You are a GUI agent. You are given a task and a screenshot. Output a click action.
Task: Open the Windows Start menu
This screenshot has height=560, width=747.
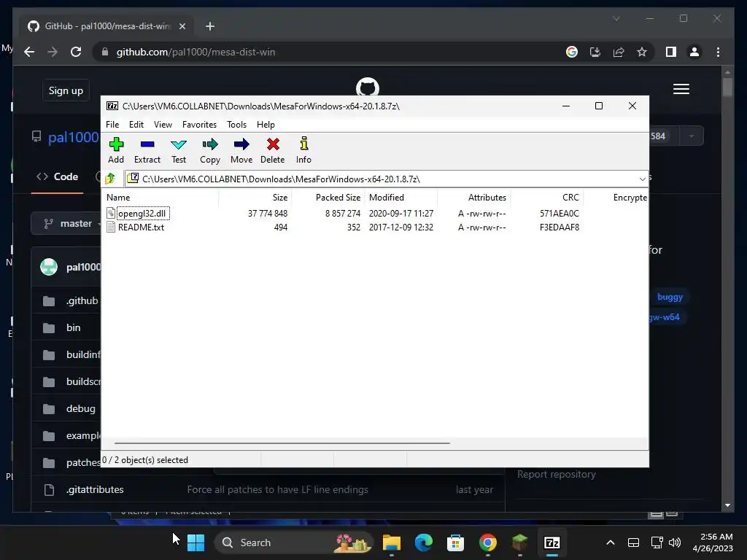[x=196, y=542]
